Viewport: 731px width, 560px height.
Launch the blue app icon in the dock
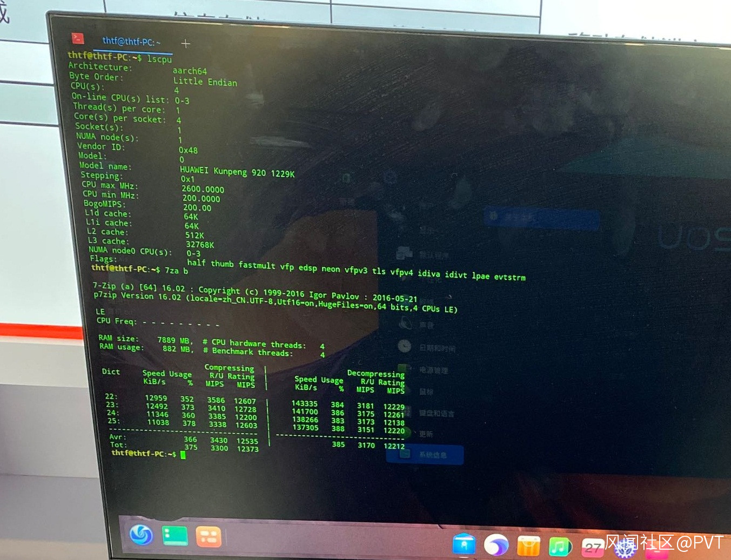click(x=464, y=544)
